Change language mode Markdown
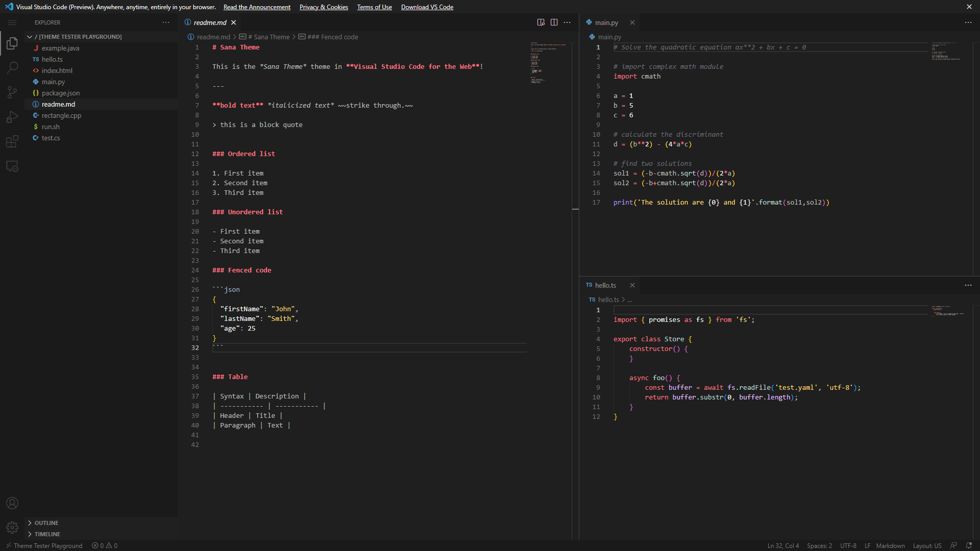The width and height of the screenshot is (980, 551). coord(890,545)
